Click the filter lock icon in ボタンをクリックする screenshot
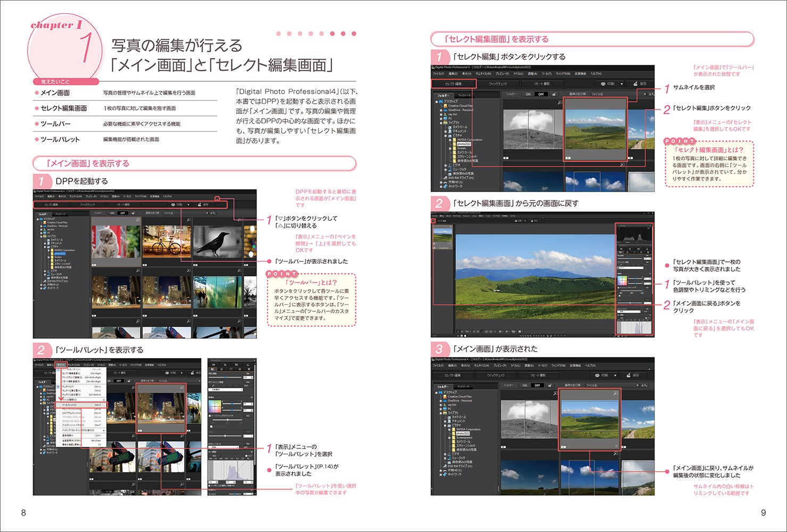The width and height of the screenshot is (787, 532). pyautogui.click(x=554, y=94)
